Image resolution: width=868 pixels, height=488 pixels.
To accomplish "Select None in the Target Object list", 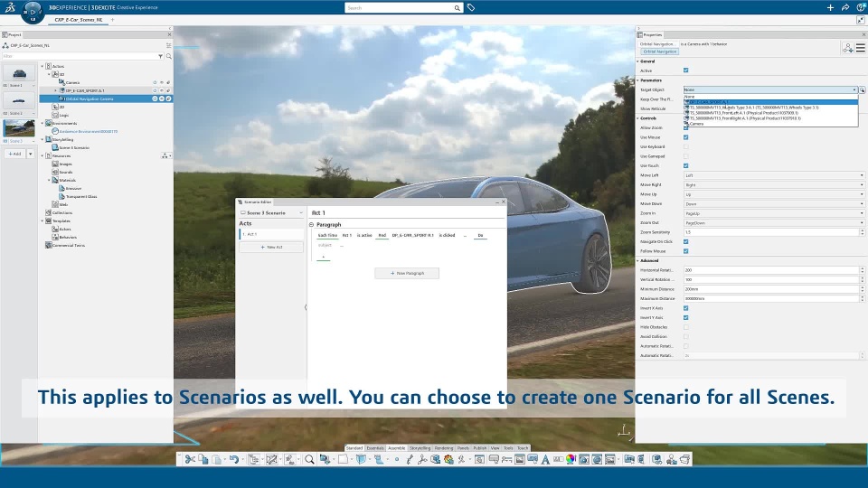I will click(x=770, y=97).
